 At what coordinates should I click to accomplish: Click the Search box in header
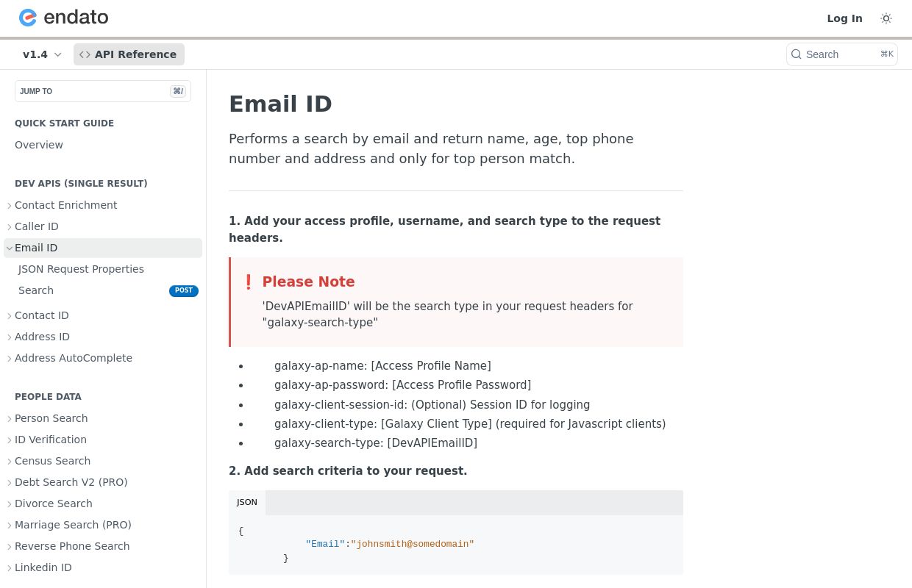tap(842, 54)
